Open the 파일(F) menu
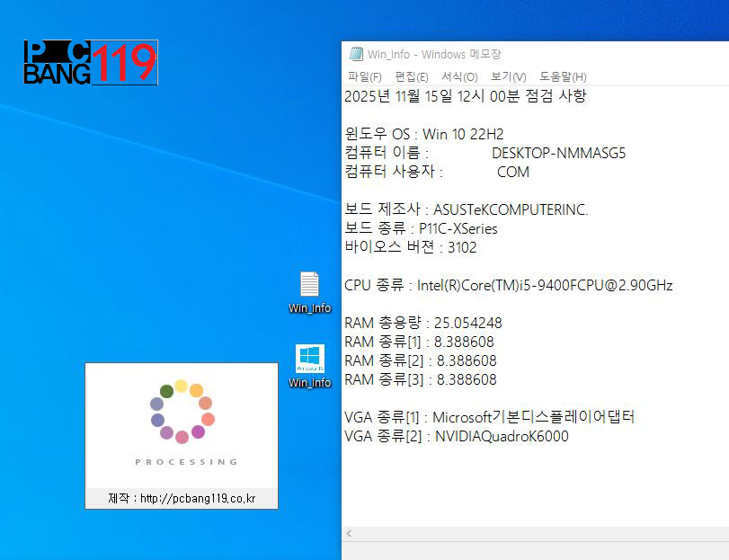 (x=364, y=76)
